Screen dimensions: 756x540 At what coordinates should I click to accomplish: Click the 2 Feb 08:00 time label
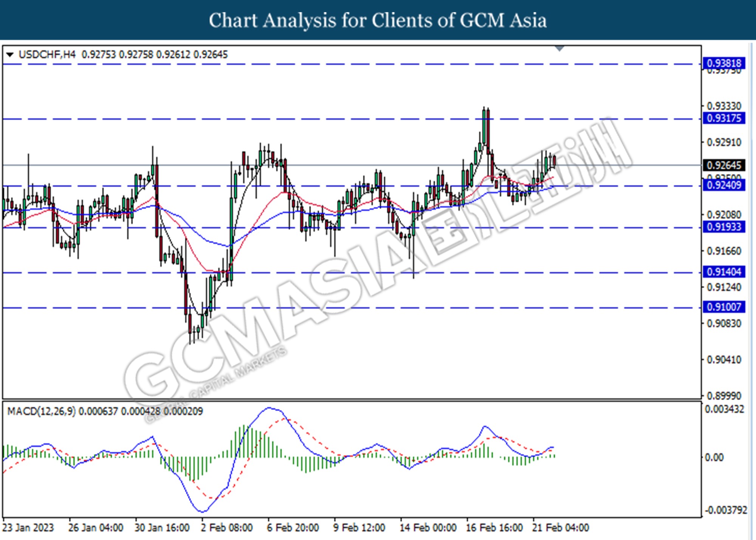click(x=227, y=527)
